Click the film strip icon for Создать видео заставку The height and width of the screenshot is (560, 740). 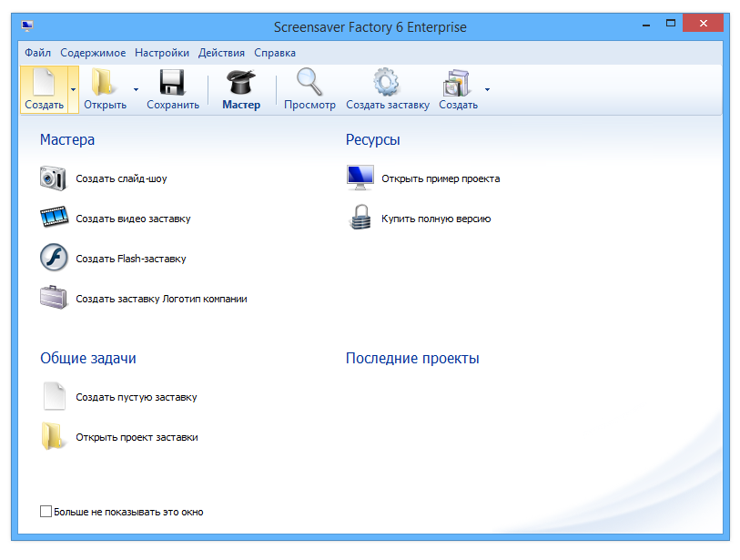tap(53, 218)
